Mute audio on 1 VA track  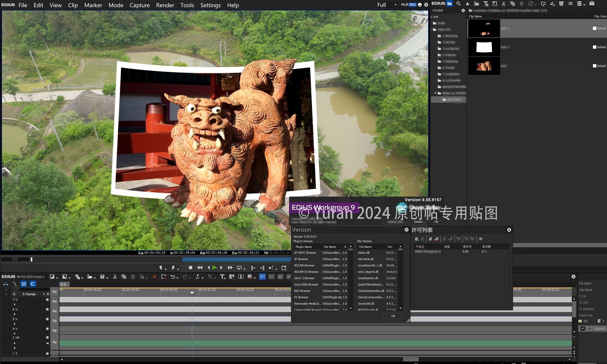pos(47,343)
